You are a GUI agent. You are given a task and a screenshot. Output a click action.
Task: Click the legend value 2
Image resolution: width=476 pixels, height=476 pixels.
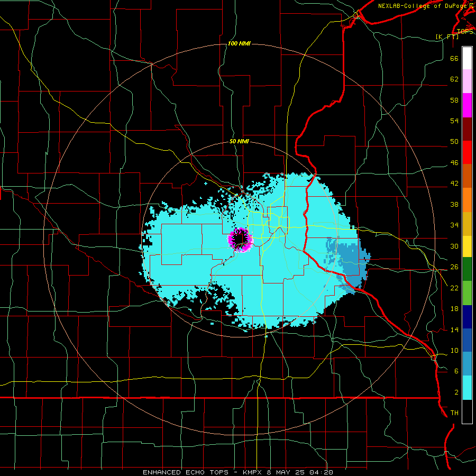456,392
